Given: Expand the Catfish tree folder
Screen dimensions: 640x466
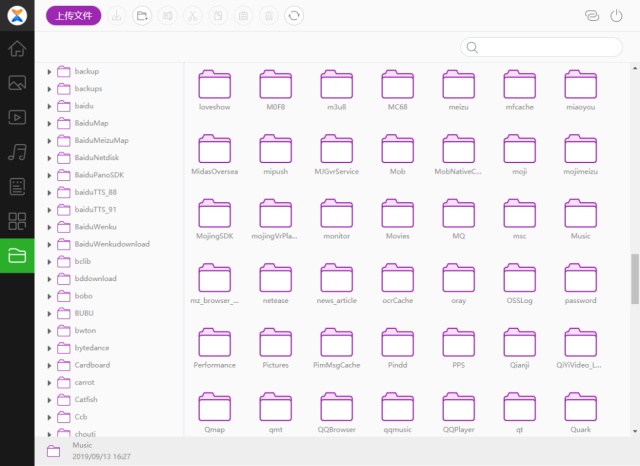Looking at the screenshot, I should (49, 400).
